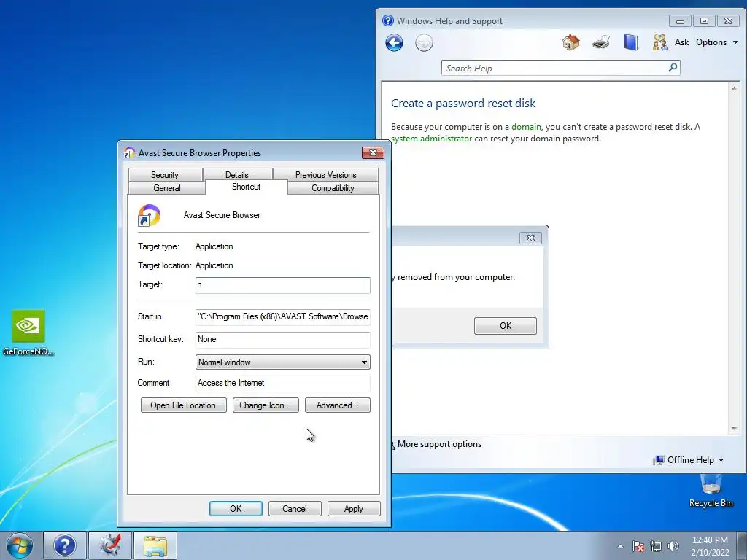Click into the Start in field
Screen dimensions: 747x560
point(282,316)
